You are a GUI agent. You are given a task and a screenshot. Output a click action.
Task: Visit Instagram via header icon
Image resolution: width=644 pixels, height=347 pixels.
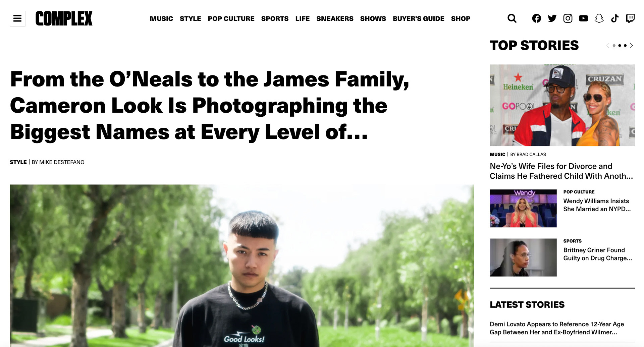(568, 18)
